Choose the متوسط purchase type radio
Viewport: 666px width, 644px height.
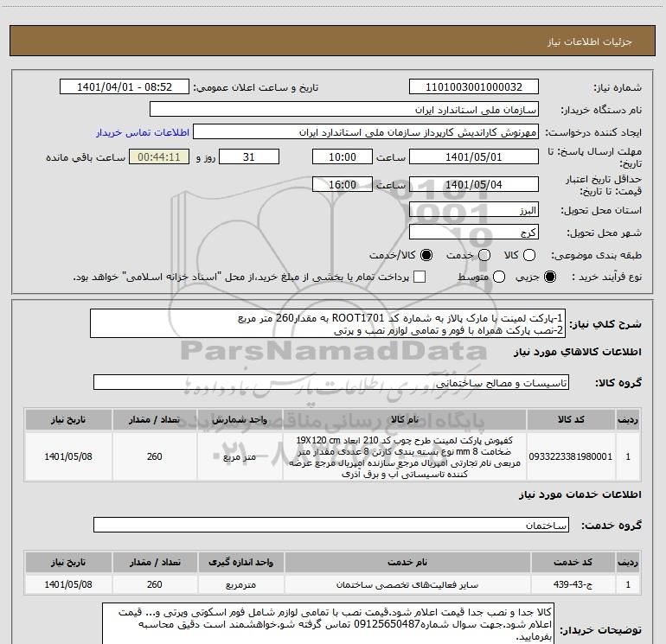pos(499,277)
